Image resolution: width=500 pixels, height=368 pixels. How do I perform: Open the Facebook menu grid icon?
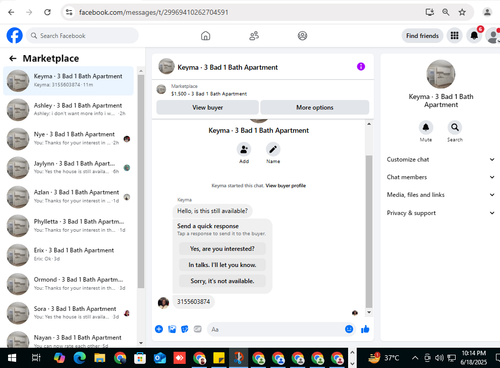pyautogui.click(x=455, y=35)
